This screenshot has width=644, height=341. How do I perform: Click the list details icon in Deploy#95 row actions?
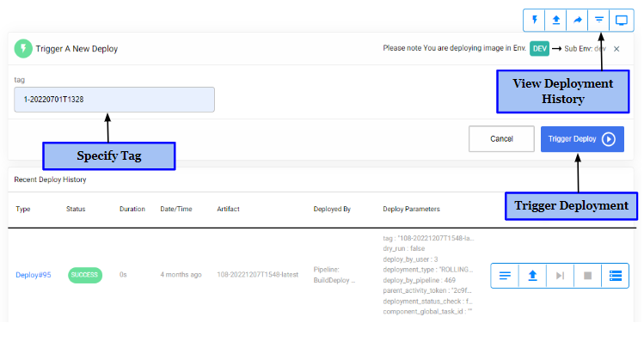(616, 276)
